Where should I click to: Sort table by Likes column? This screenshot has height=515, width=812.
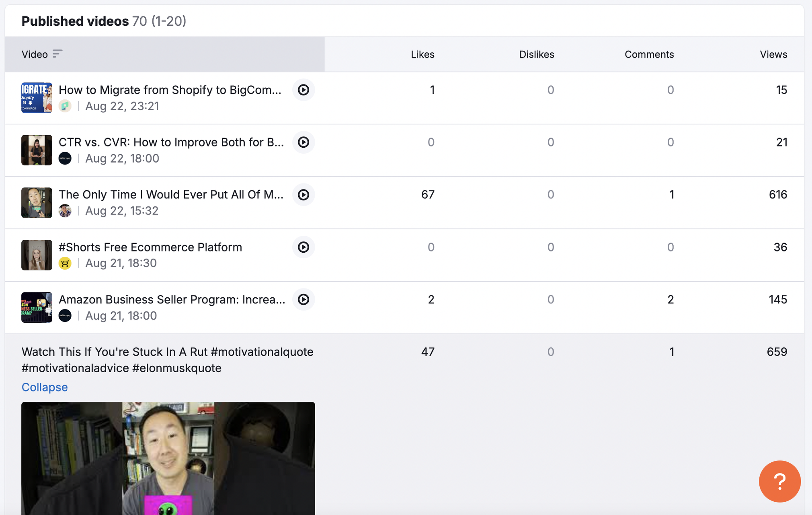[422, 54]
